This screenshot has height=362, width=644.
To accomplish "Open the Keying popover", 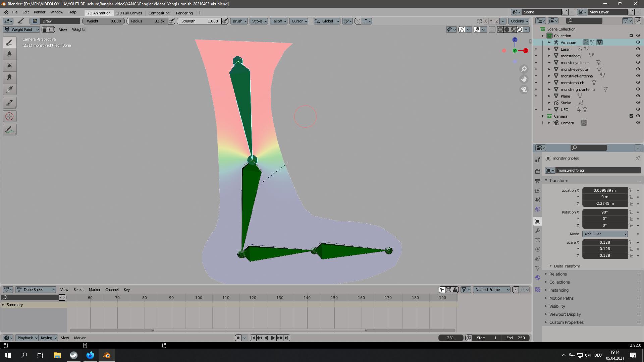I will click(48, 338).
